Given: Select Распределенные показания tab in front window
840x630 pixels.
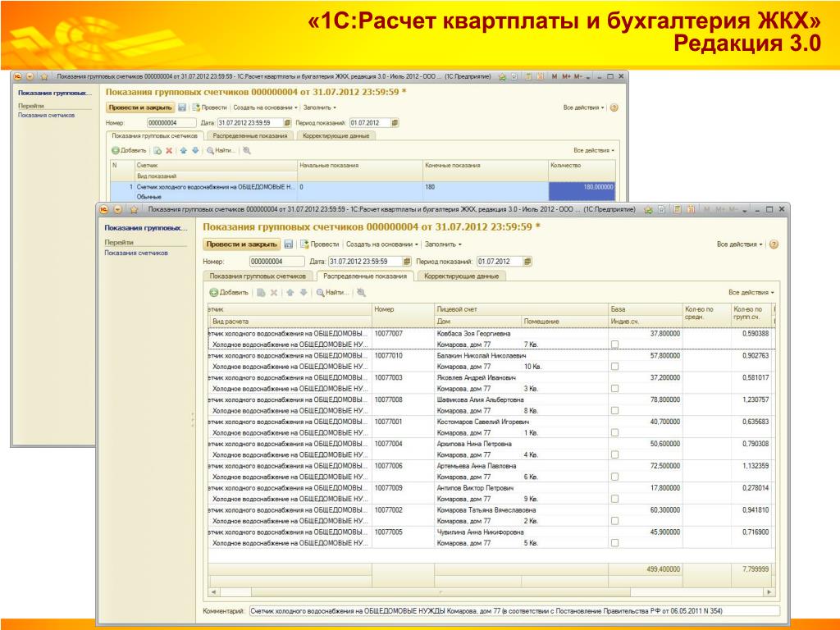Looking at the screenshot, I should click(x=365, y=276).
